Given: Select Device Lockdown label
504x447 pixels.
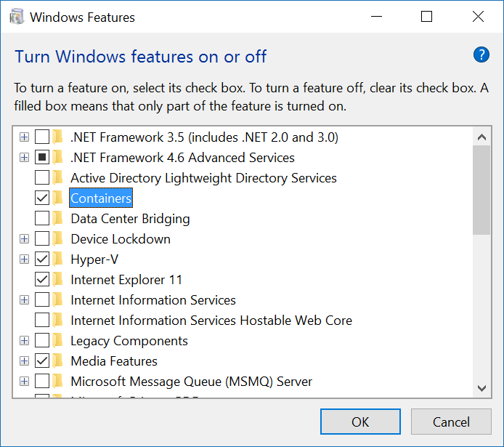Looking at the screenshot, I should click(121, 238).
